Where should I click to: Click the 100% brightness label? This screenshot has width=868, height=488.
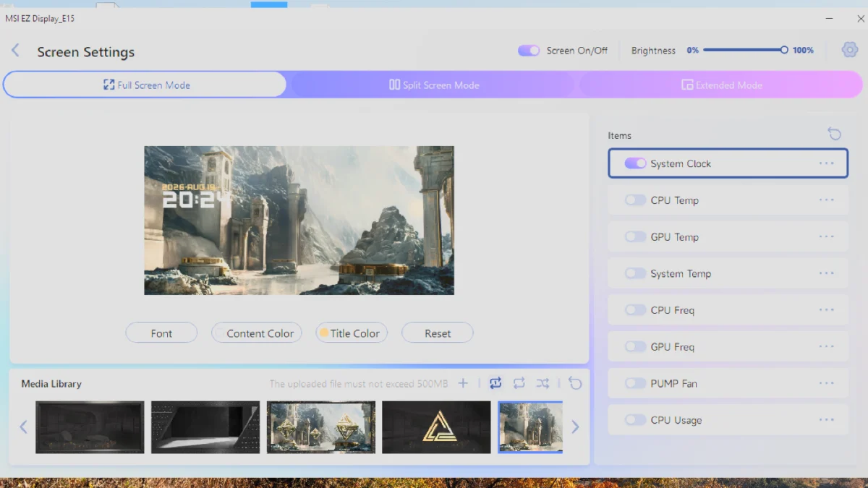click(x=803, y=51)
